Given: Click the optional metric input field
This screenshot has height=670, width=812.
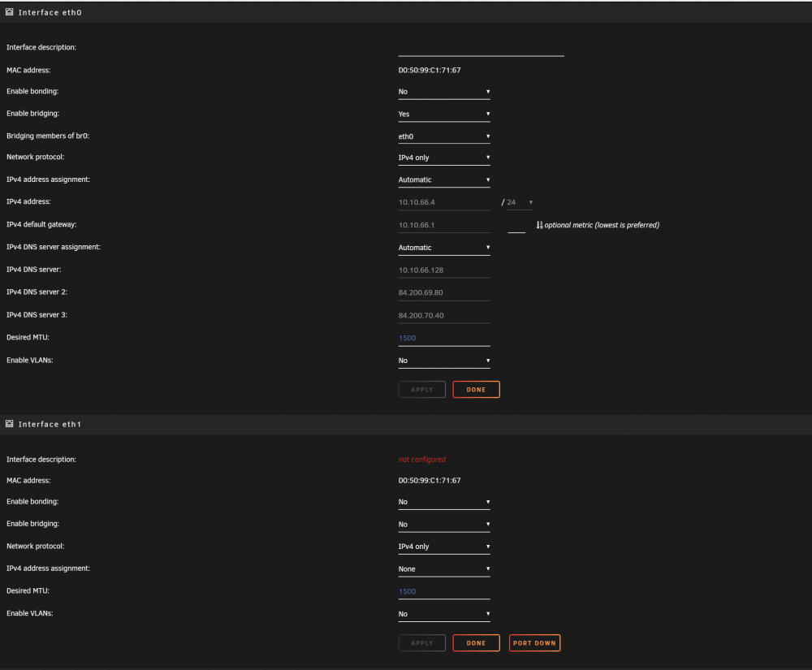Looking at the screenshot, I should (x=516, y=226).
